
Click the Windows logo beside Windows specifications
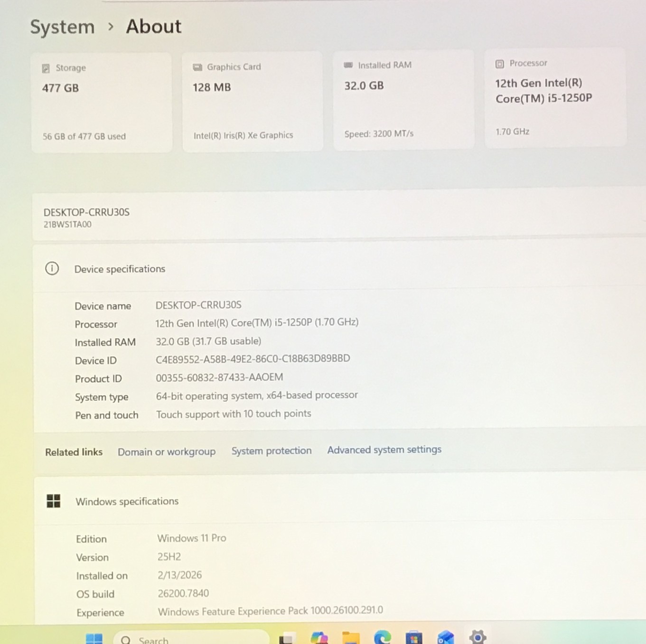coord(54,501)
